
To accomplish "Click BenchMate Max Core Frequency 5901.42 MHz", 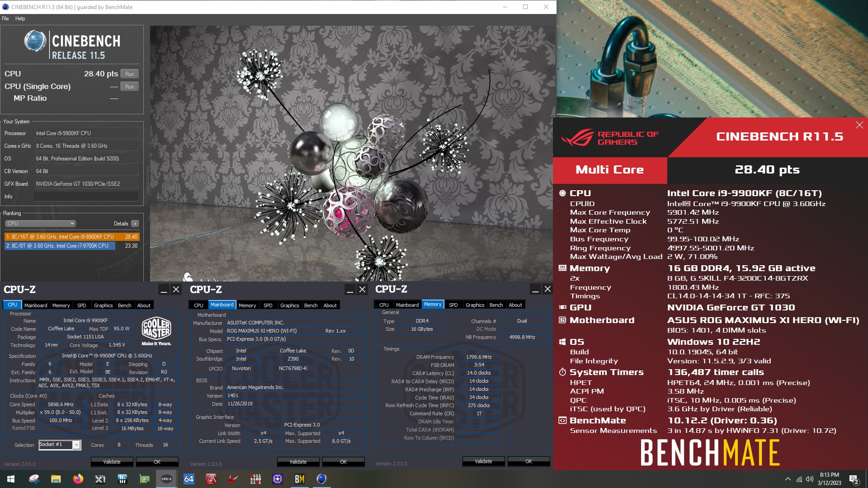I will pos(693,212).
